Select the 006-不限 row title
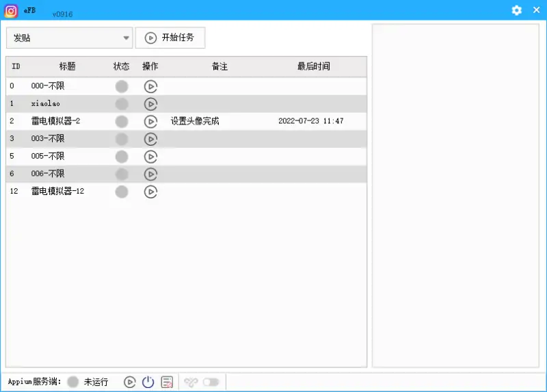547x392 pixels. 48,174
